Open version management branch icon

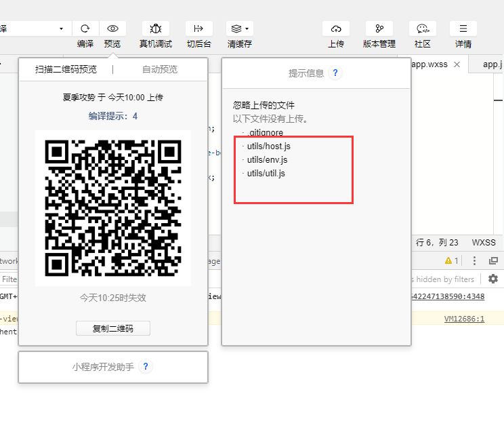click(379, 28)
